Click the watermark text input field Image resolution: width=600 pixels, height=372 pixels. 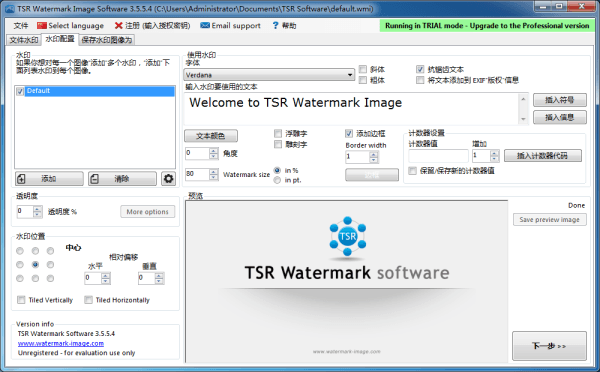click(x=351, y=109)
